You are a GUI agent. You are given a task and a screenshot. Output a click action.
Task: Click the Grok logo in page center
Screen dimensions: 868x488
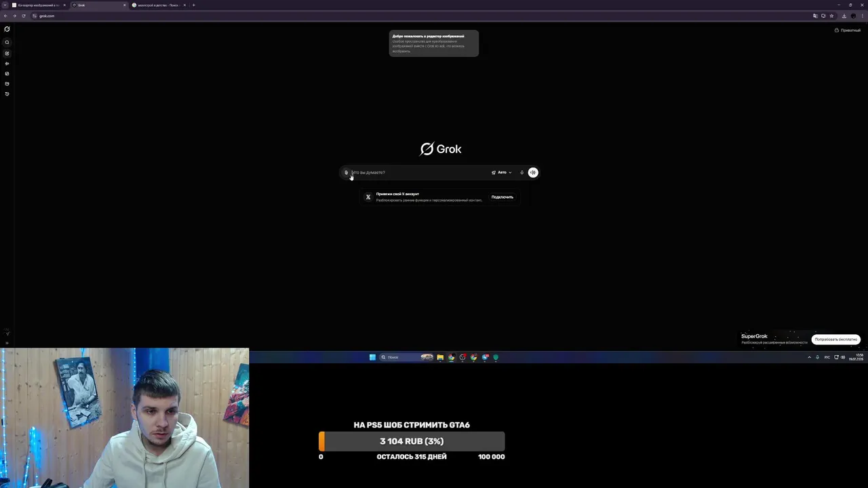[441, 149]
